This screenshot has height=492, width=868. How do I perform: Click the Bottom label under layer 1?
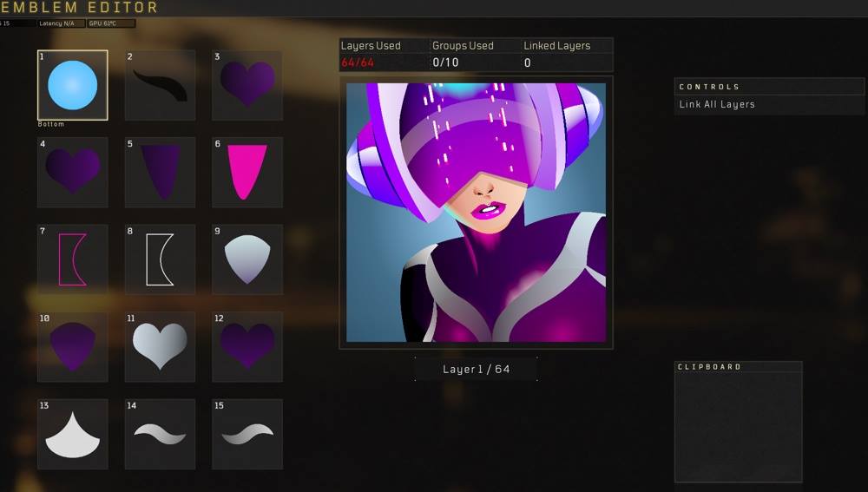point(51,124)
